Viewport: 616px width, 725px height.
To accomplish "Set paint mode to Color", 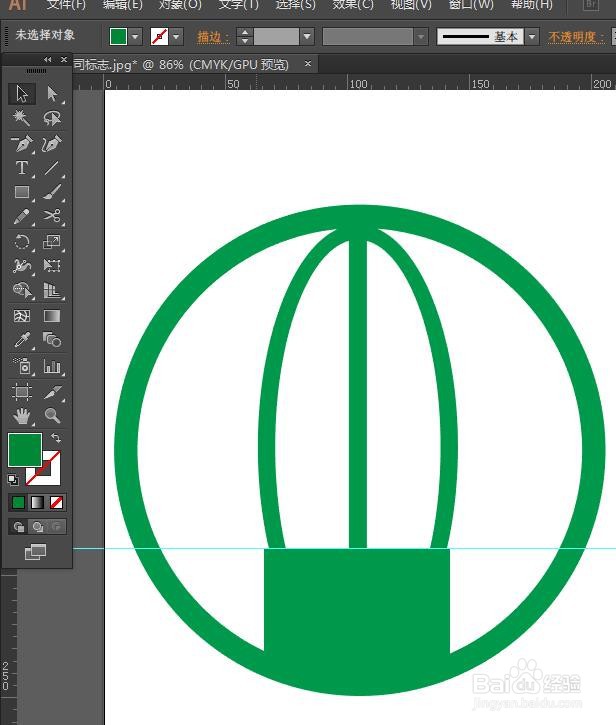I will point(18,502).
